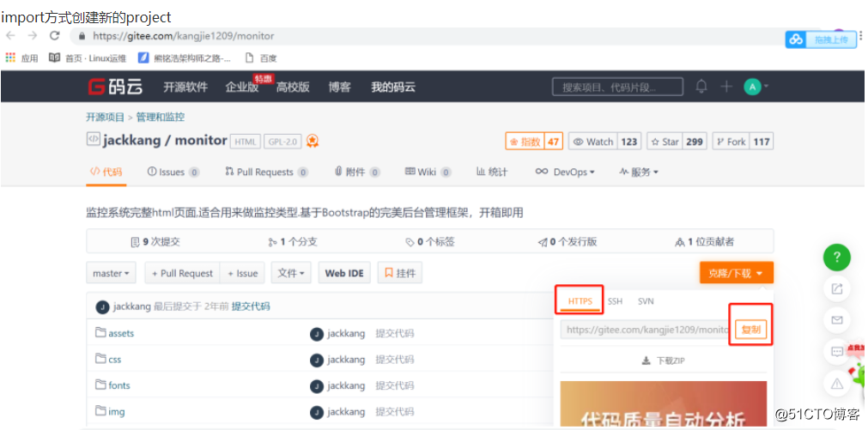
Task: Click the search projects input box
Action: click(x=617, y=87)
